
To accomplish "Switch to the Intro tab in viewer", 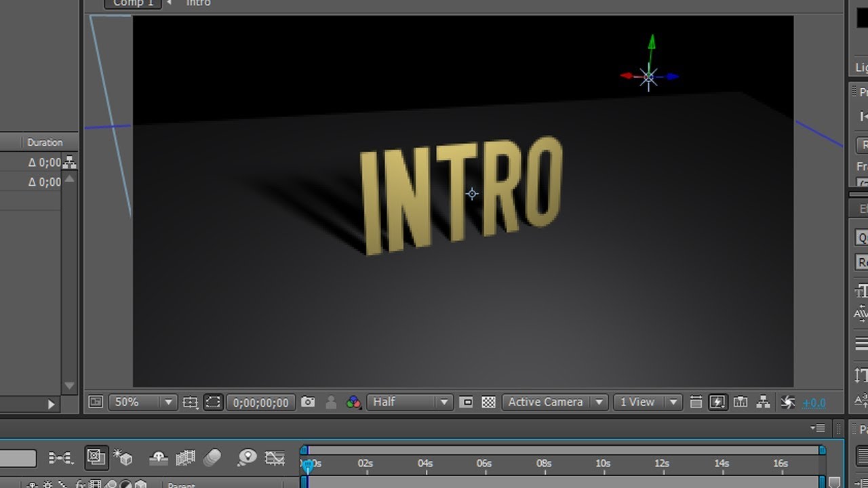I will point(198,3).
